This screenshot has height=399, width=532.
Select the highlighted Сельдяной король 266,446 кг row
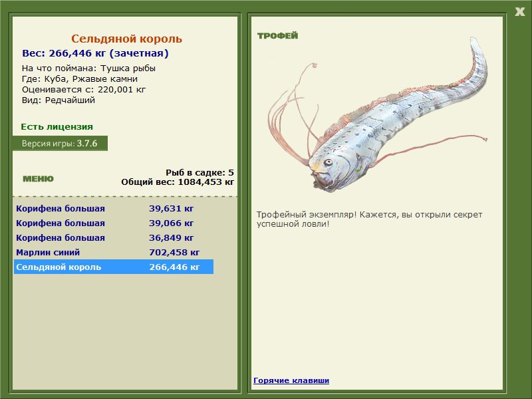coord(114,267)
